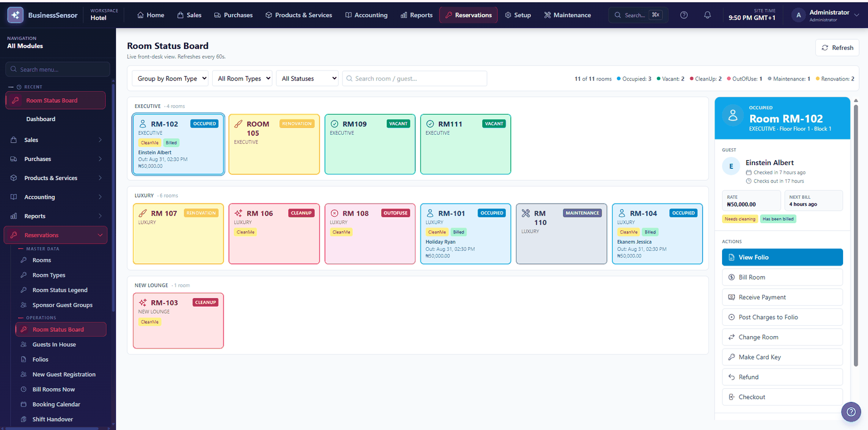The height and width of the screenshot is (430, 868).
Task: Click the RM 110 maintenance tools icon
Action: (x=526, y=213)
